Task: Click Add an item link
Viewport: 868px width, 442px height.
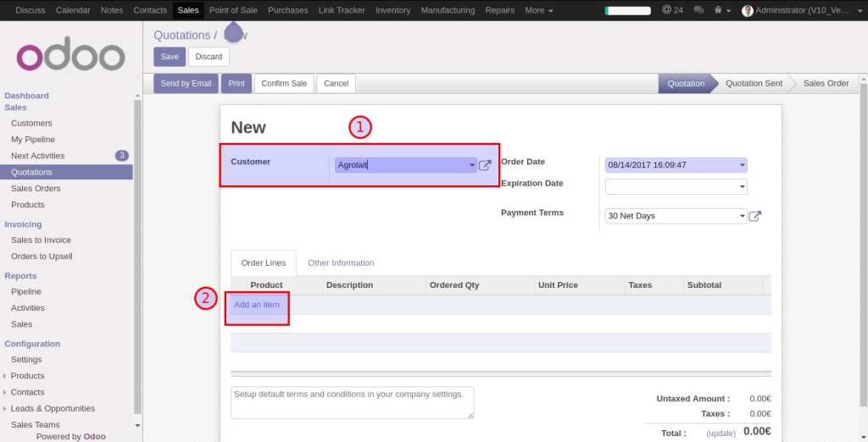Action: tap(257, 305)
